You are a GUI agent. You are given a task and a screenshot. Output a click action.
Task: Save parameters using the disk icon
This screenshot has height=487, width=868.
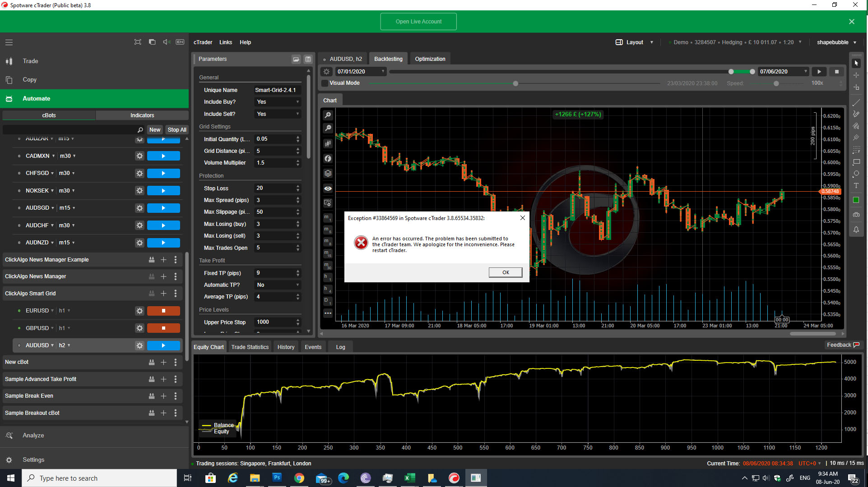coord(308,59)
